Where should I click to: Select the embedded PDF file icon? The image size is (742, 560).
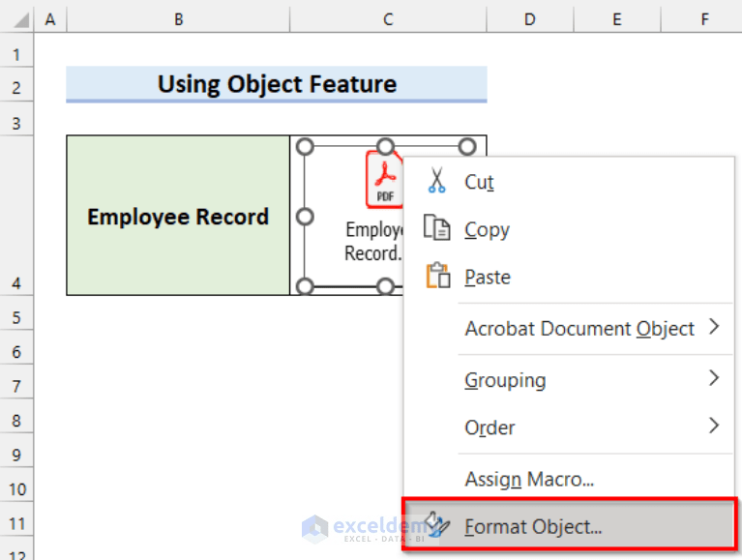[x=384, y=179]
